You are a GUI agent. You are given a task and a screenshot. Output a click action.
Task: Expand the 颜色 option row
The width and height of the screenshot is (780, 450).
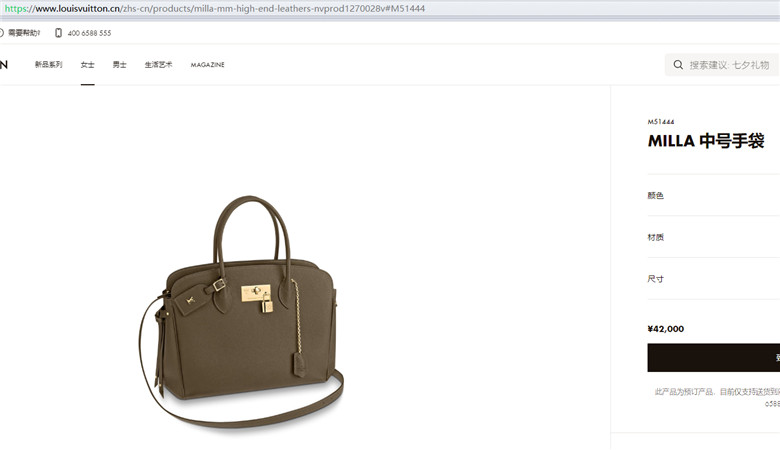(713, 195)
